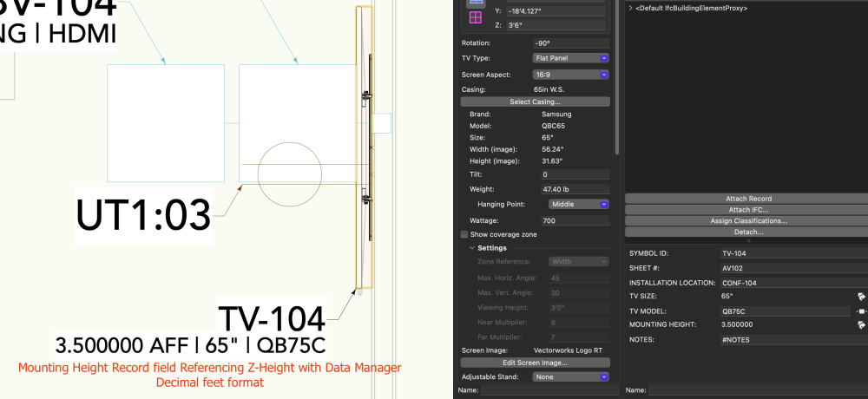Click the blue plane icon above the grid

tap(475, 3)
